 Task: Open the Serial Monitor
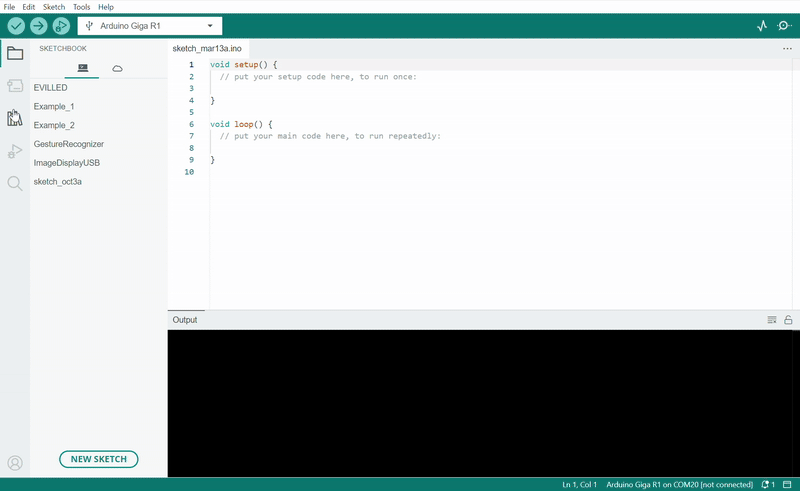(784, 26)
